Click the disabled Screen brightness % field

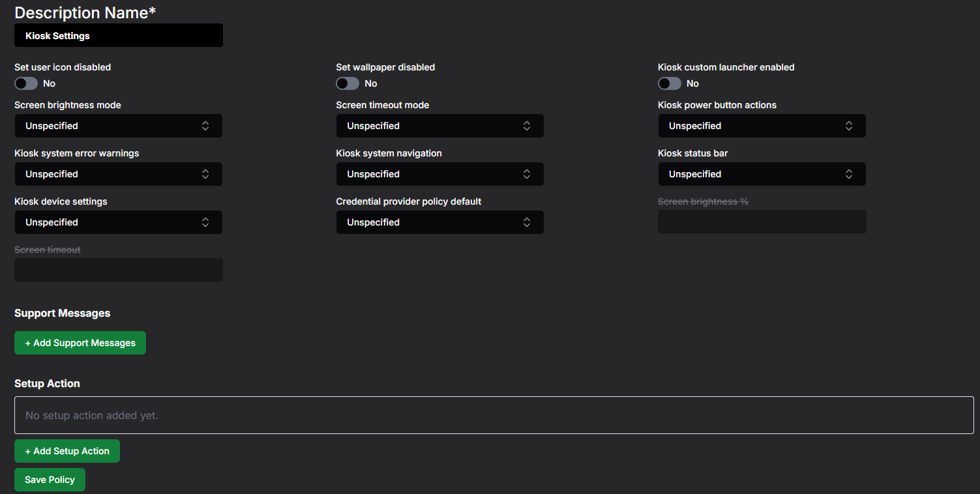(762, 222)
